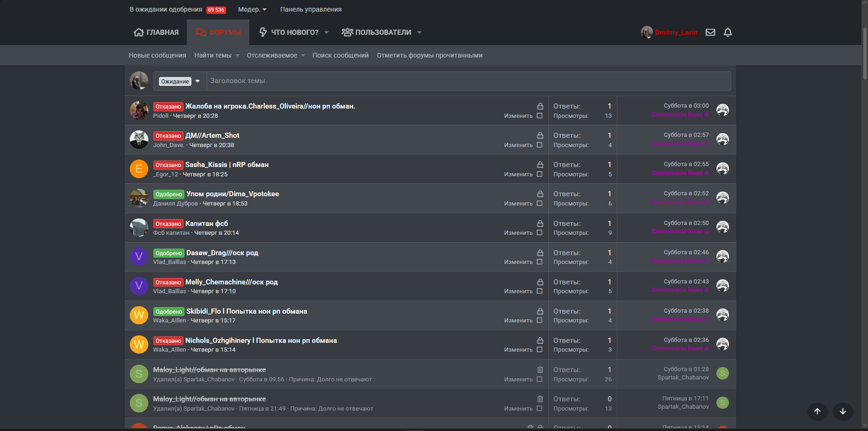The width and height of the screenshot is (868, 431).
Task: Click the Dmitriy_Larin profile avatar
Action: 646,32
